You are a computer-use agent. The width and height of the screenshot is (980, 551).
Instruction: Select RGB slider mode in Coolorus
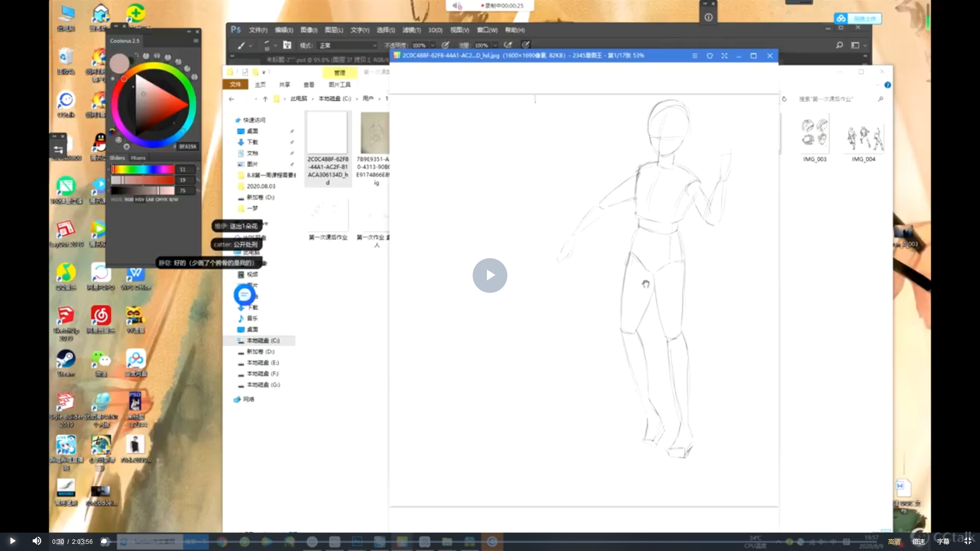click(129, 199)
